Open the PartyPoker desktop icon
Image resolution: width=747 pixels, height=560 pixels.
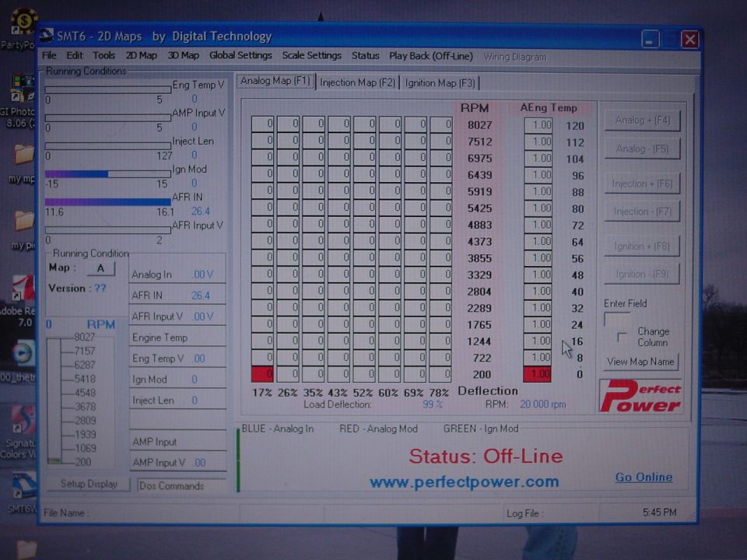point(22,29)
